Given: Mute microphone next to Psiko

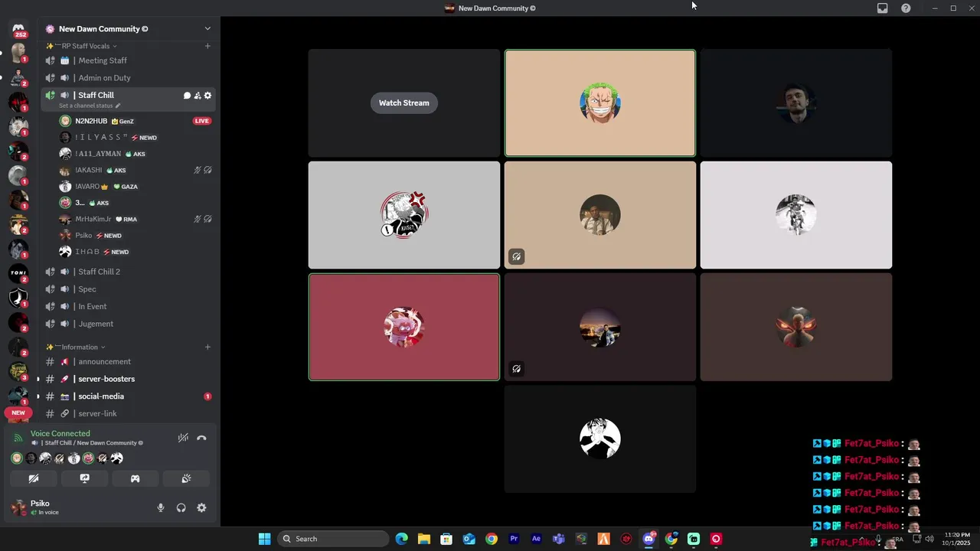Looking at the screenshot, I should point(161,507).
